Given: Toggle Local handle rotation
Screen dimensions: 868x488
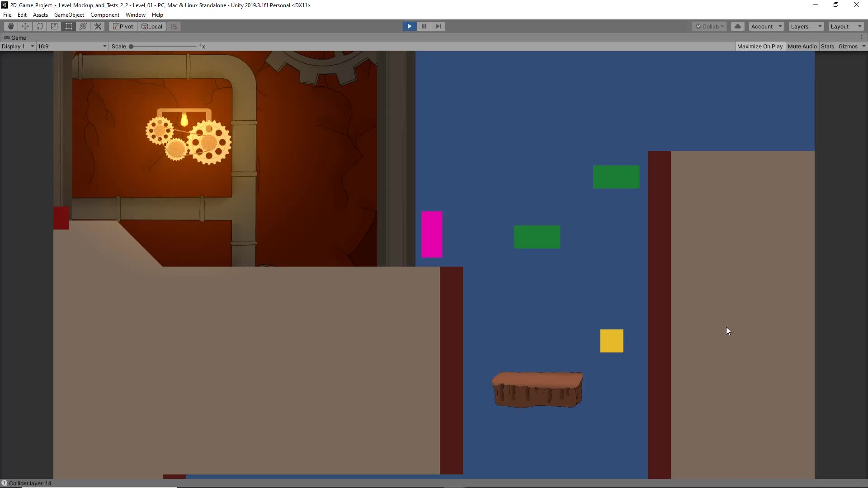Looking at the screenshot, I should 152,26.
